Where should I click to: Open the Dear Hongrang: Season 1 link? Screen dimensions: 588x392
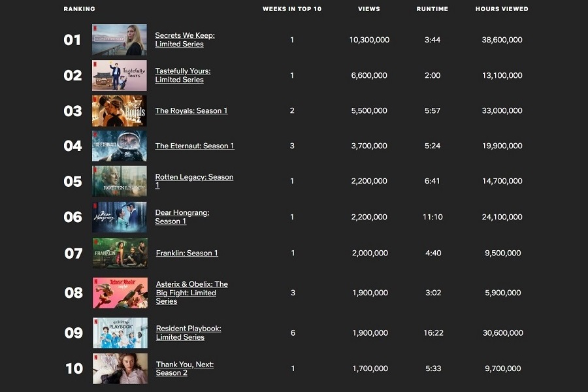pos(182,217)
